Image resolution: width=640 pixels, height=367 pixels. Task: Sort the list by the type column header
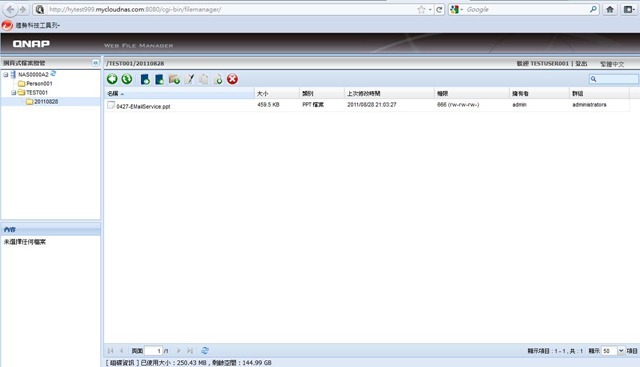click(322, 93)
